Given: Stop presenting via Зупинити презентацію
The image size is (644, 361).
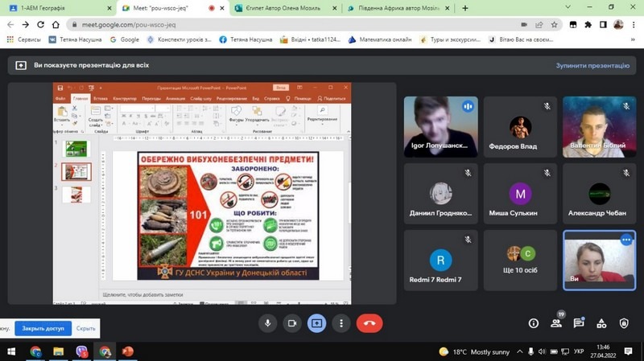Looking at the screenshot, I should [592, 66].
